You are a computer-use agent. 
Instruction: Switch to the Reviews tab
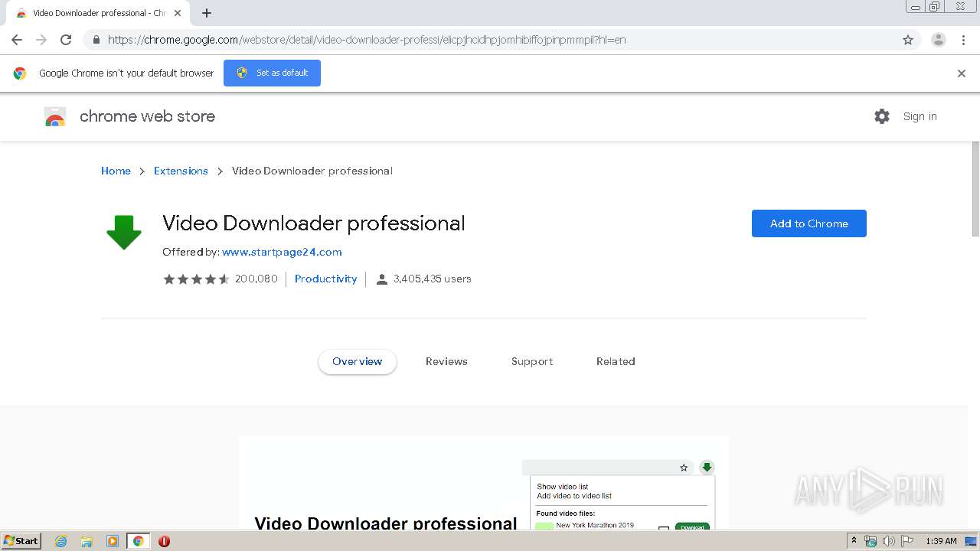446,361
